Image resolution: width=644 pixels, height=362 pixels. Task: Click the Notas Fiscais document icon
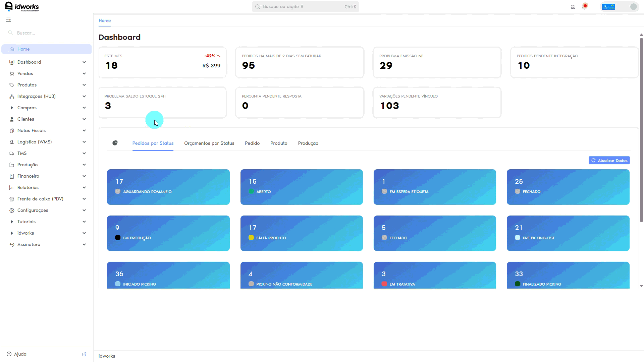coord(12,130)
